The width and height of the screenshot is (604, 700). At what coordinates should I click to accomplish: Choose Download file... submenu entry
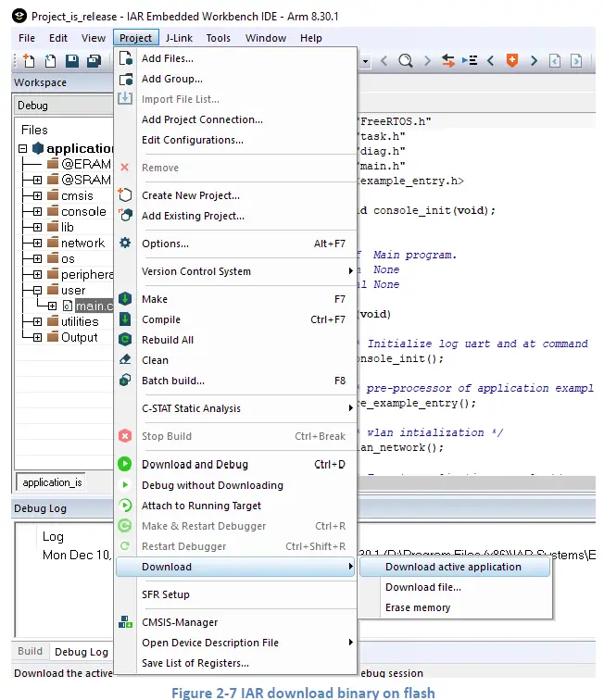tap(455, 587)
